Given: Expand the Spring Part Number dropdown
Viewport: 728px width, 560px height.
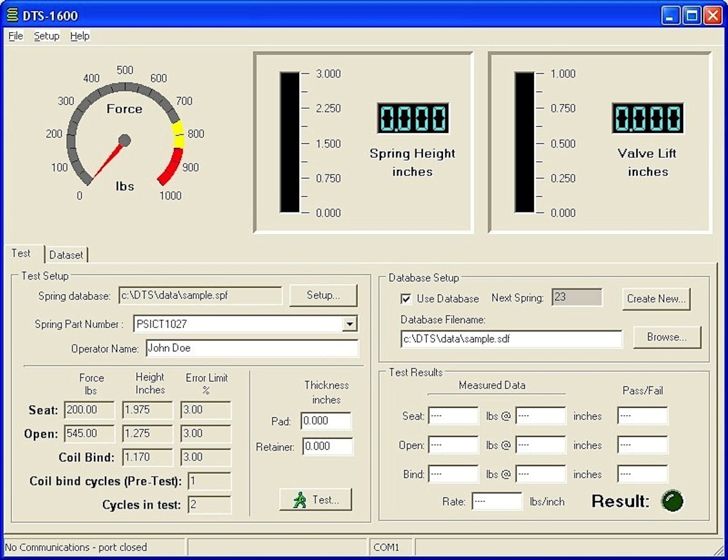Looking at the screenshot, I should pos(350,324).
